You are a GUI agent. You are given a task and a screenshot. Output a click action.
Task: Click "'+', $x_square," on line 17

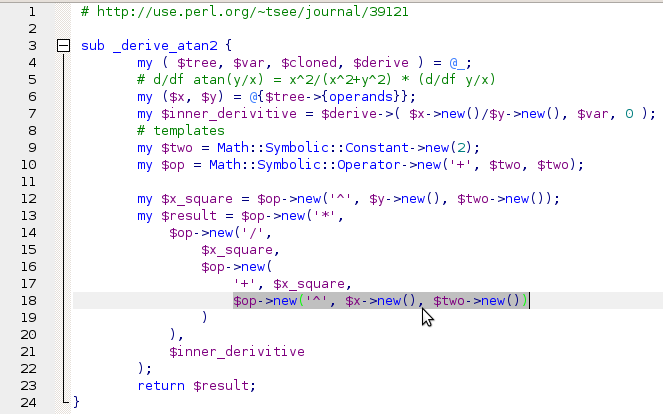tap(293, 284)
